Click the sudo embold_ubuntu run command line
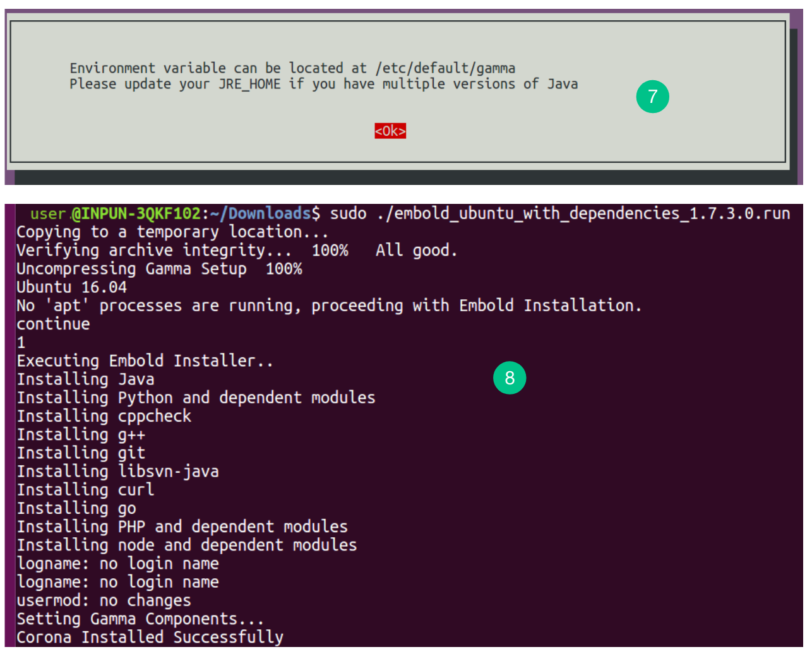The width and height of the screenshot is (812, 659). [x=410, y=213]
